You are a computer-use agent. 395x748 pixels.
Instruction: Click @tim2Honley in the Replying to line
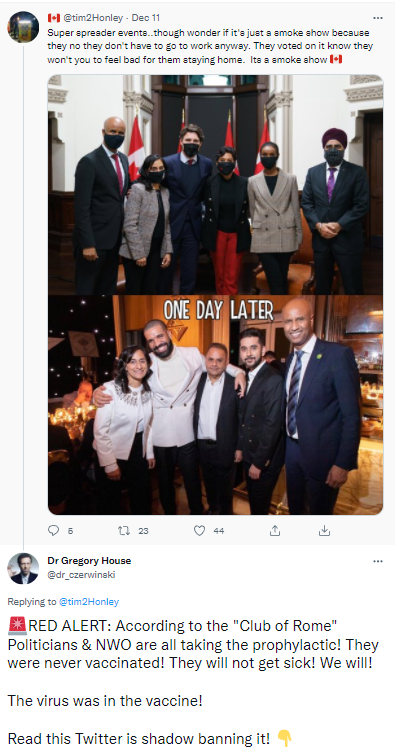coord(89,602)
